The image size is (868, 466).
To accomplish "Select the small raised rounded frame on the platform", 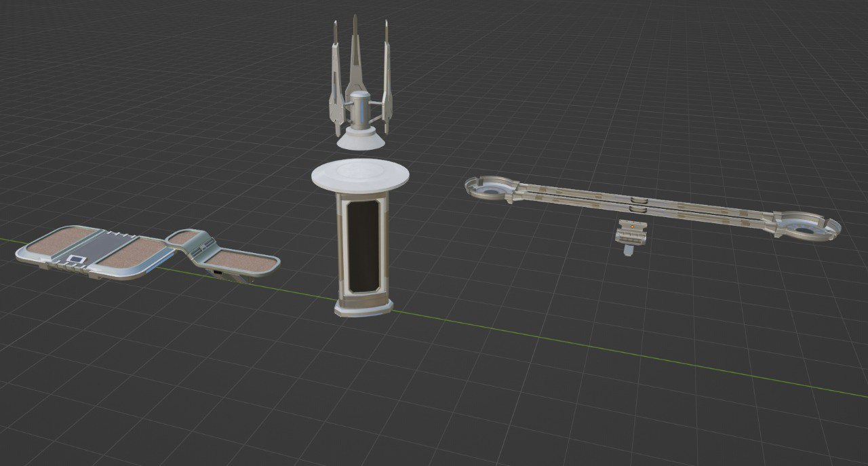I will click(182, 239).
